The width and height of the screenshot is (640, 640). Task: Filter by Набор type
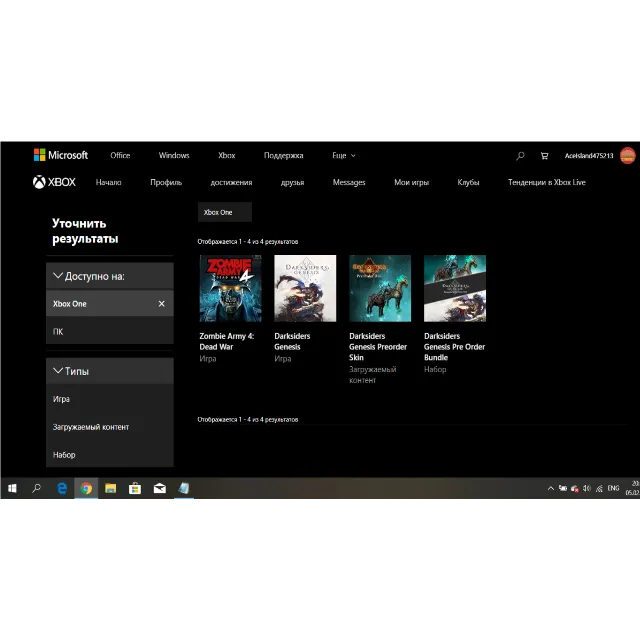[110, 454]
